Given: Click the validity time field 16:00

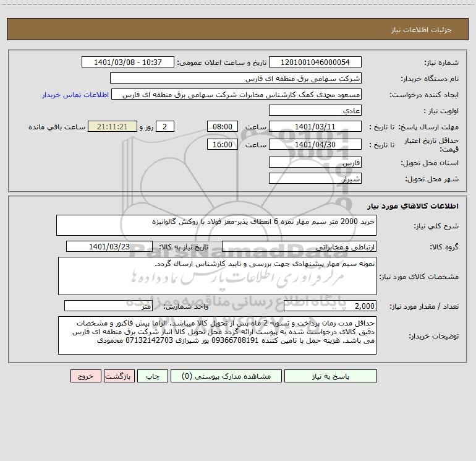Looking at the screenshot, I should [223, 144].
